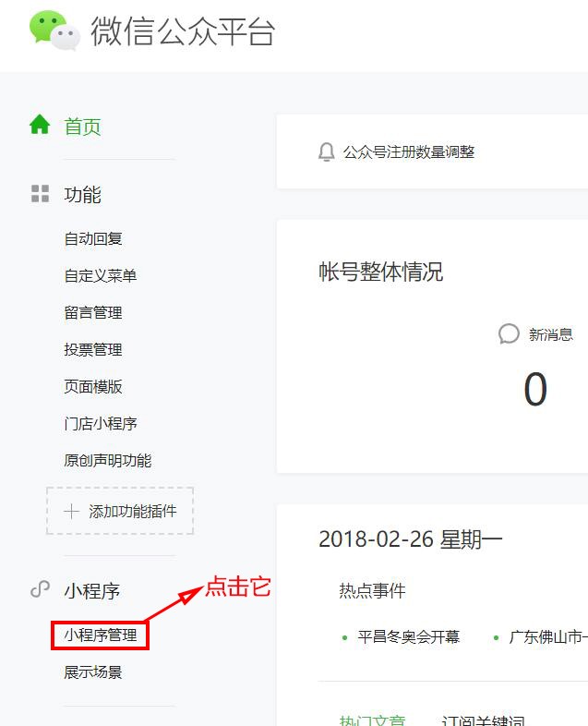Click the 热点事件 heading
Screen dimensions: 588x726
[x=372, y=591]
